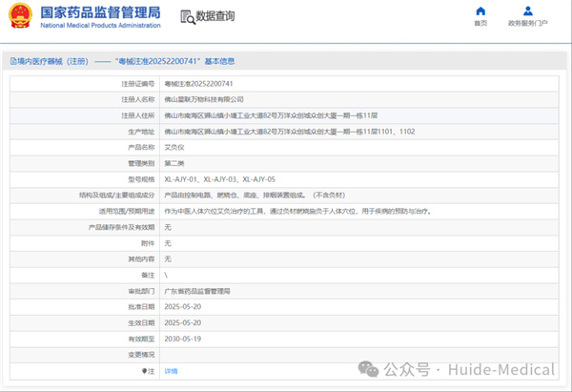Click the 数据查询 heading text
Viewport: 572px width, 392px height.
tap(215, 16)
